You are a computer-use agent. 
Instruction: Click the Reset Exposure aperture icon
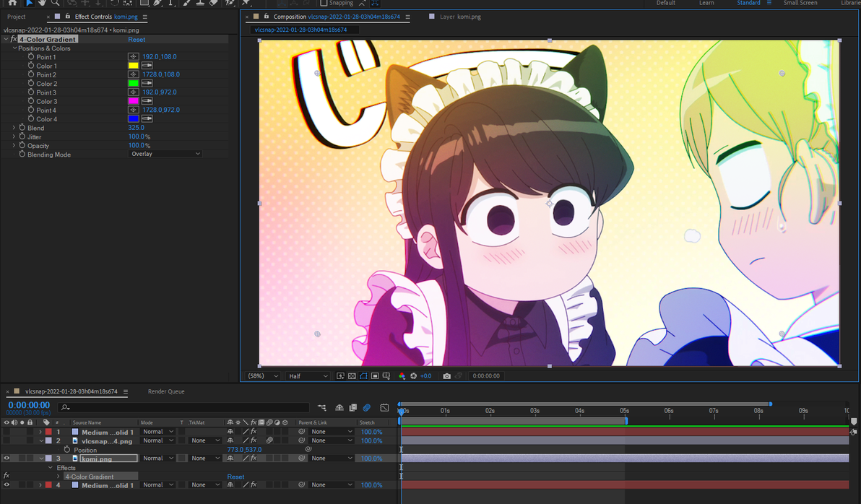pyautogui.click(x=413, y=376)
